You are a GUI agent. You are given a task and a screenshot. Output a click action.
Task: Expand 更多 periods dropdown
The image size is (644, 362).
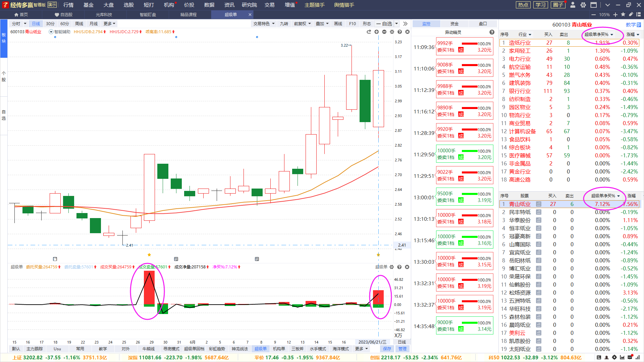[109, 24]
